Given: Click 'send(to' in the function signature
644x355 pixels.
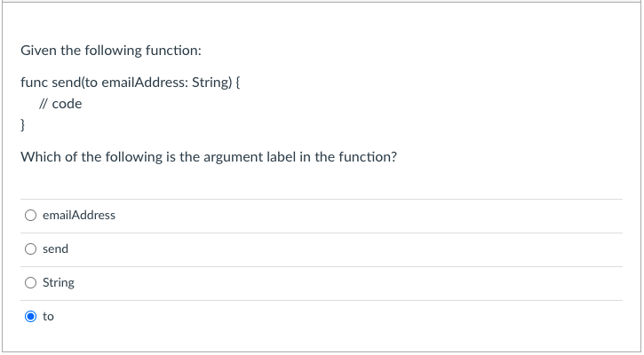Looking at the screenshot, I should point(74,83).
